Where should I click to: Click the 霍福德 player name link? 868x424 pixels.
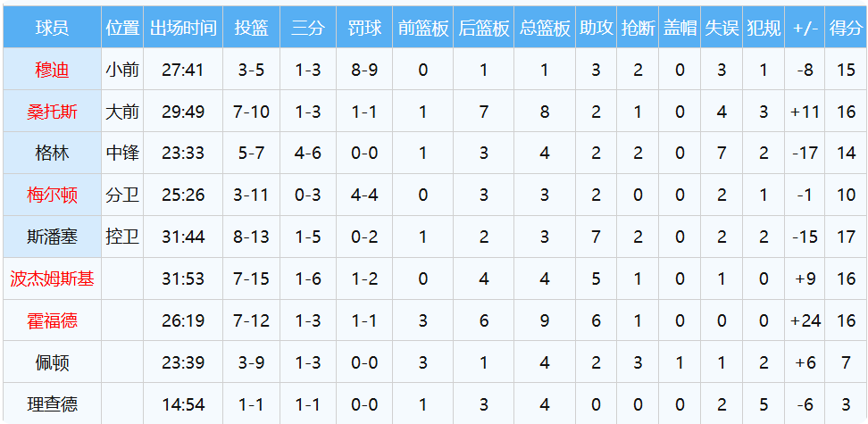click(x=52, y=320)
